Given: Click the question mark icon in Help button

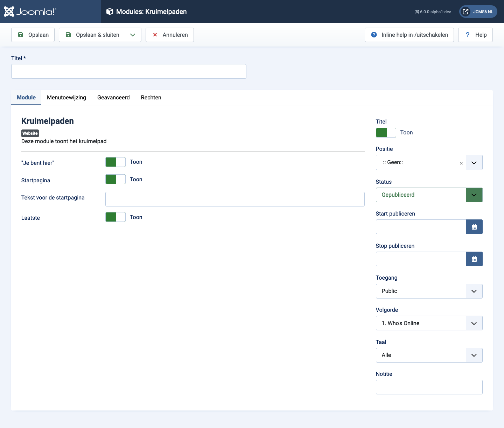Looking at the screenshot, I should [x=468, y=35].
